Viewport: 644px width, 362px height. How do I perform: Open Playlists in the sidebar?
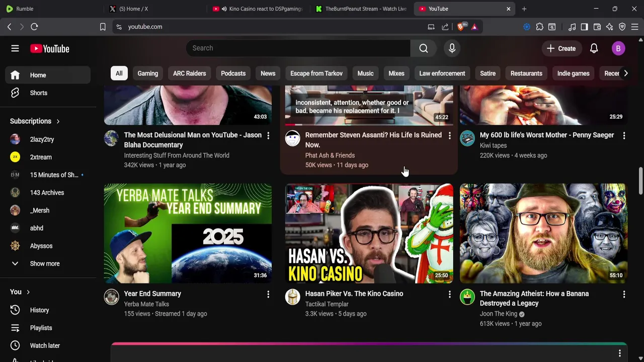click(x=48, y=328)
